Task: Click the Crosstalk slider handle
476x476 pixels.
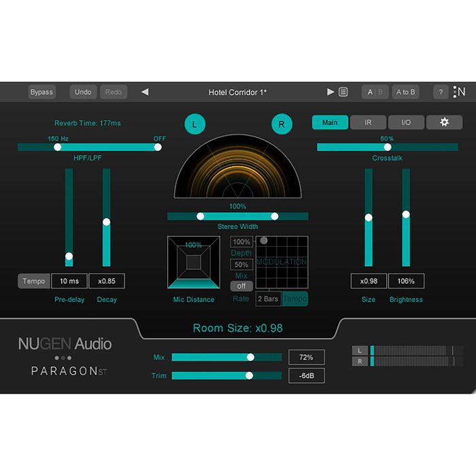Action: pyautogui.click(x=388, y=147)
